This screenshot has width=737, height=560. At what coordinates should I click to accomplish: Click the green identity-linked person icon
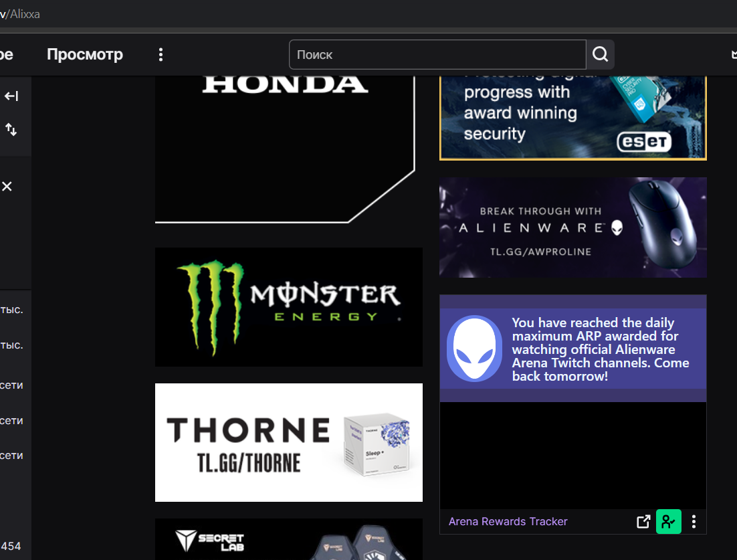pyautogui.click(x=668, y=521)
